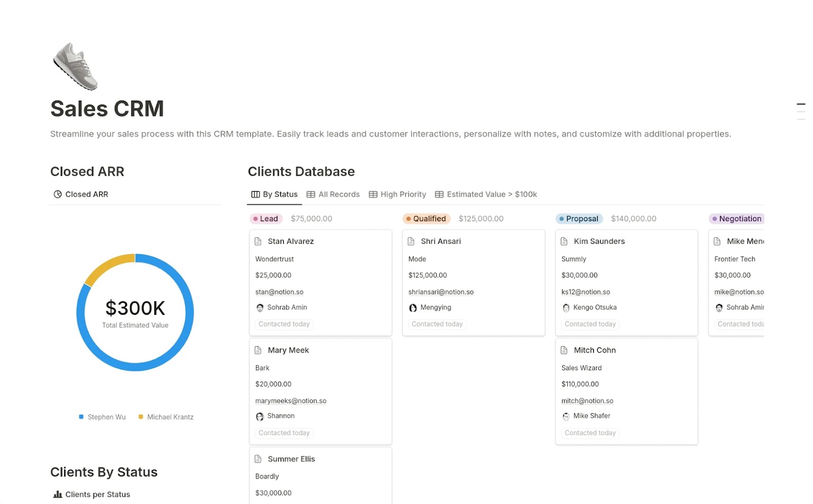Toggle the Michael Krantz legend item
813x504 pixels.
[x=166, y=417]
